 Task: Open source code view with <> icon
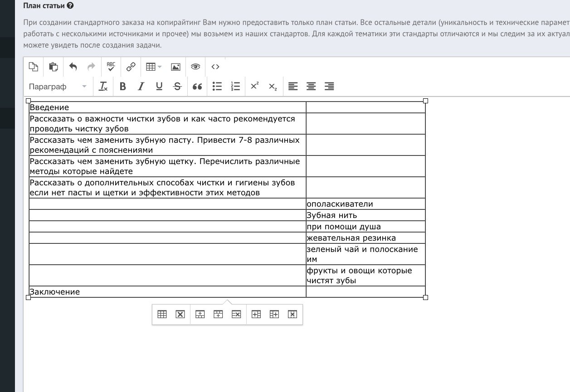click(215, 67)
